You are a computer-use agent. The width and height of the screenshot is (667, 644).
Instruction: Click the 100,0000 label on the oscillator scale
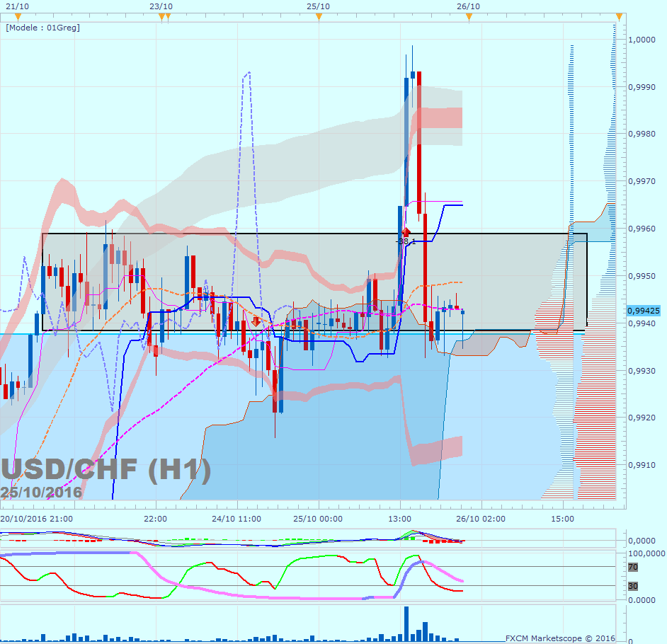[646, 553]
